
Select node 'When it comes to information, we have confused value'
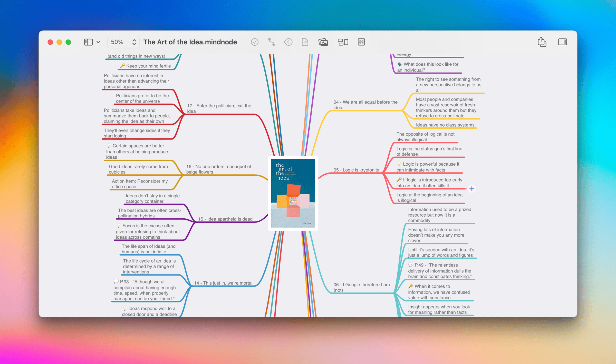[x=439, y=292]
